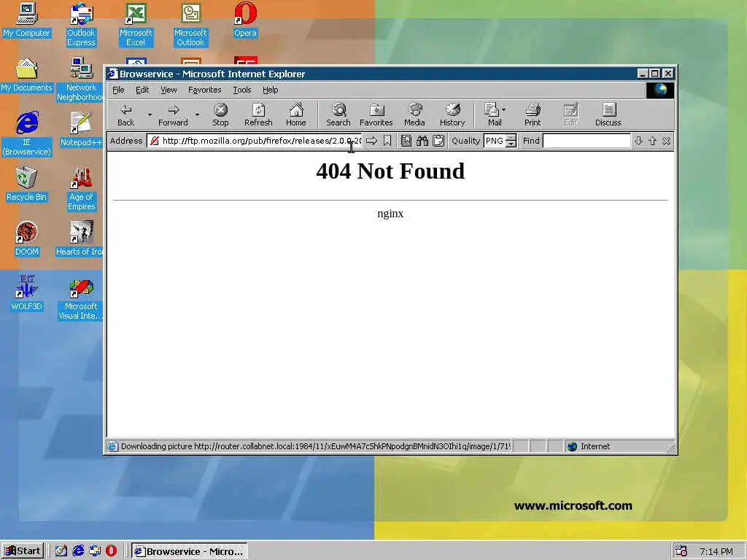This screenshot has height=560, width=747.
Task: Click the Start button
Action: pyautogui.click(x=23, y=551)
